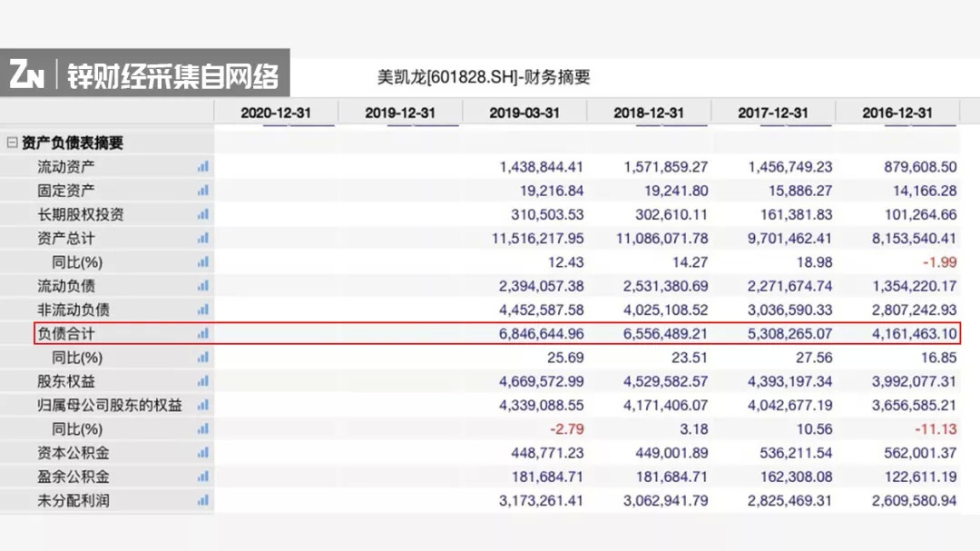980x551 pixels.
Task: Click the value 101,264.66
Action: (x=921, y=214)
